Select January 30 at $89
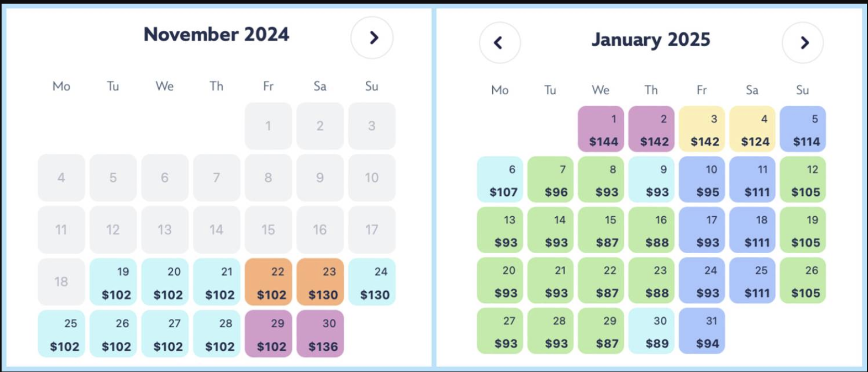The width and height of the screenshot is (868, 372). 652,331
